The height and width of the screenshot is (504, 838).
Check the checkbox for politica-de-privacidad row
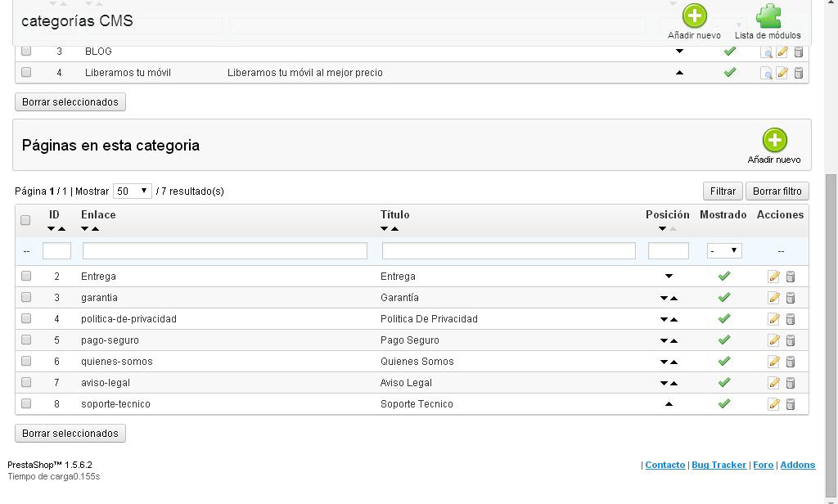[26, 319]
